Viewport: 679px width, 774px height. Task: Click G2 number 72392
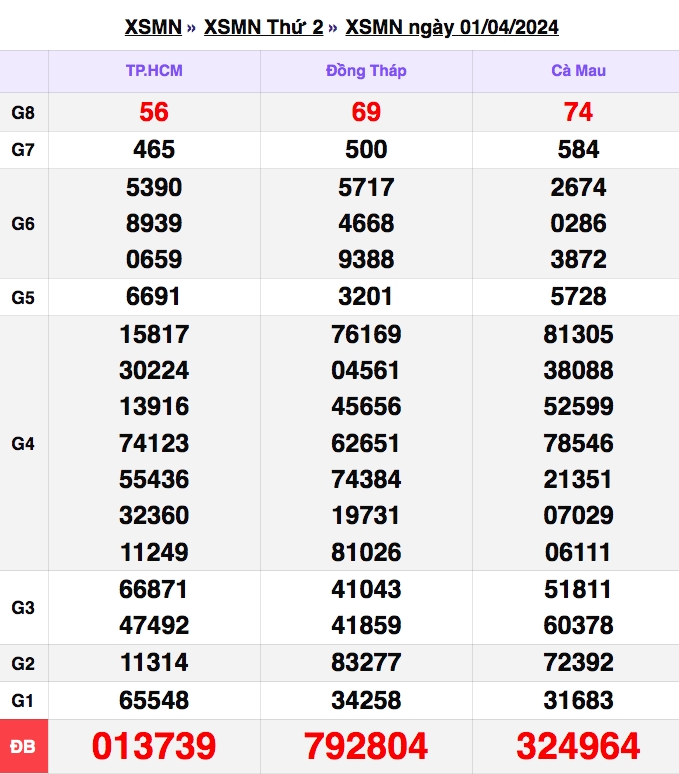[x=578, y=662]
